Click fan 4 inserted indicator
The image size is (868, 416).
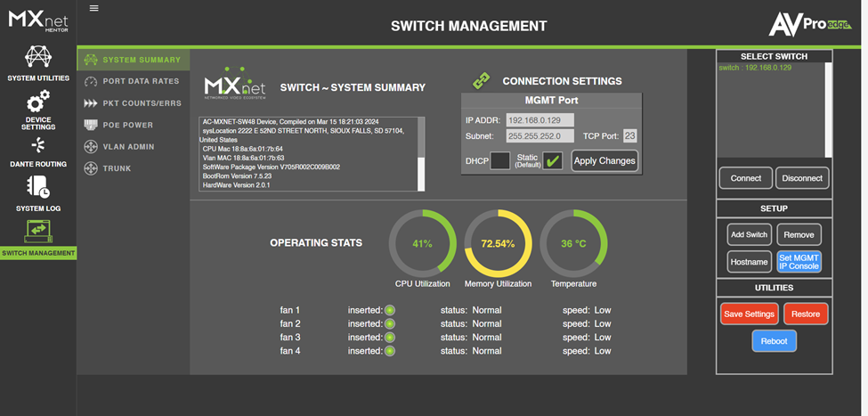click(x=390, y=351)
